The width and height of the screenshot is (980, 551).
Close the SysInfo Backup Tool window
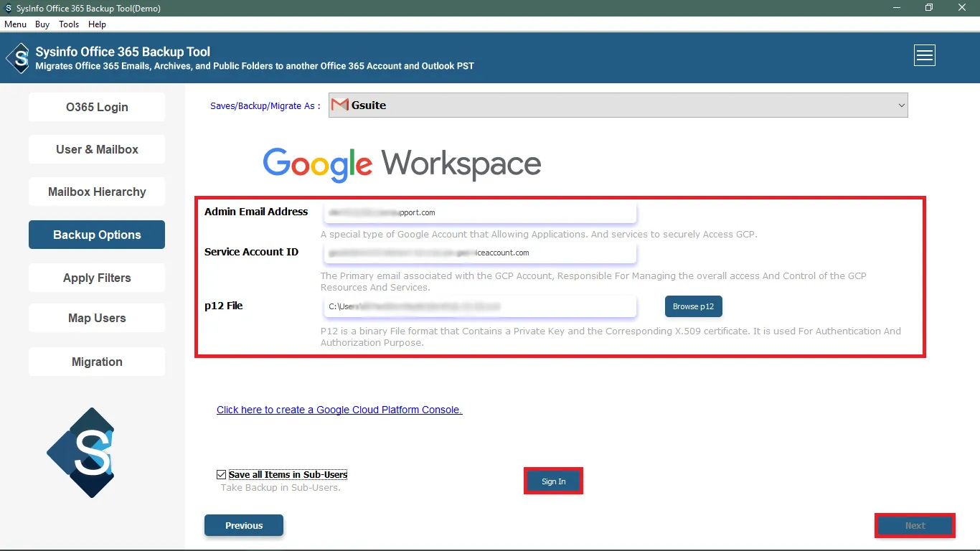tap(962, 8)
